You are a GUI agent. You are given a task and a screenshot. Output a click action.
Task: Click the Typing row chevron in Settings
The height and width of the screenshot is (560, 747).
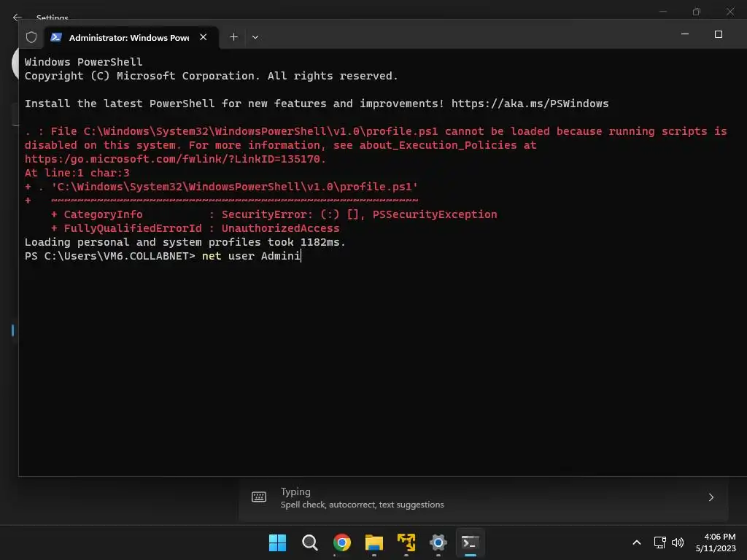tap(711, 497)
